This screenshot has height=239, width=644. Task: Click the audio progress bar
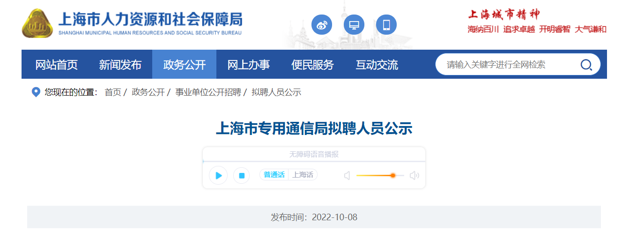click(314, 161)
